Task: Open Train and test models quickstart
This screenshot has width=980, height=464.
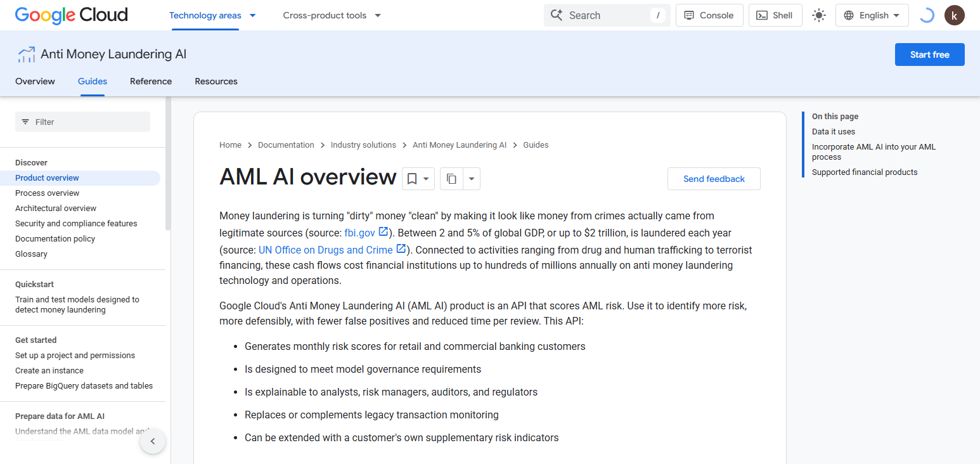Action: 77,305
